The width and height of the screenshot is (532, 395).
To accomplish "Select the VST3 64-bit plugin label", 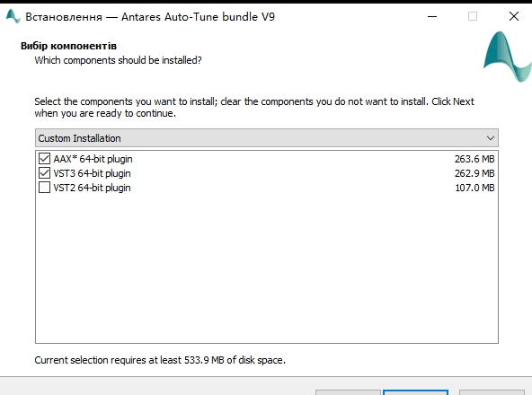I will coord(92,173).
